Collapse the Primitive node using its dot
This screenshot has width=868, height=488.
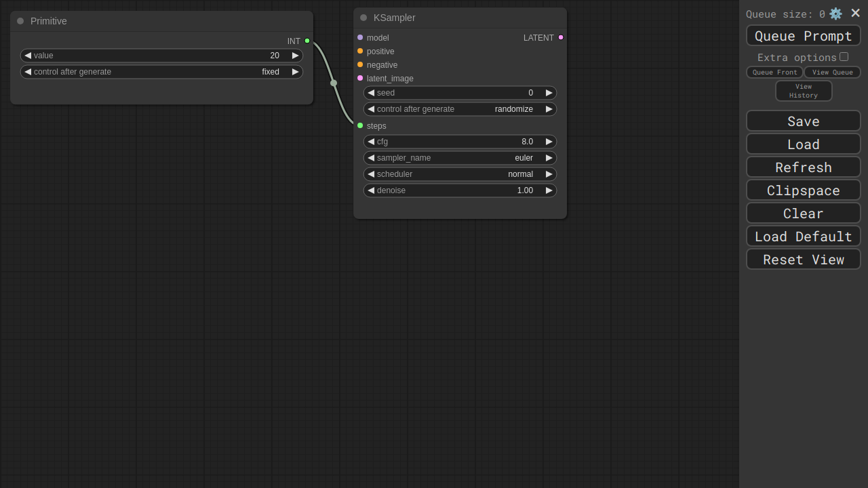[20, 21]
